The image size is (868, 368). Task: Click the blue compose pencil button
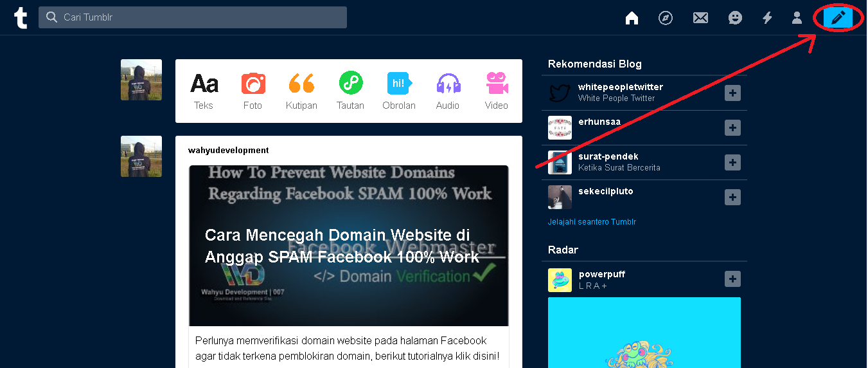pyautogui.click(x=838, y=18)
